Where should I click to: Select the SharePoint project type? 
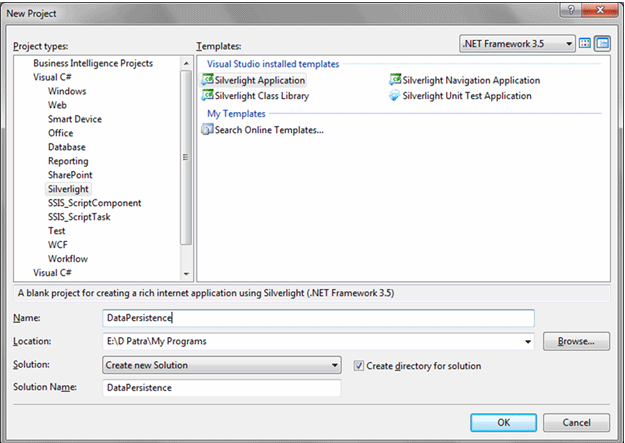[70, 175]
